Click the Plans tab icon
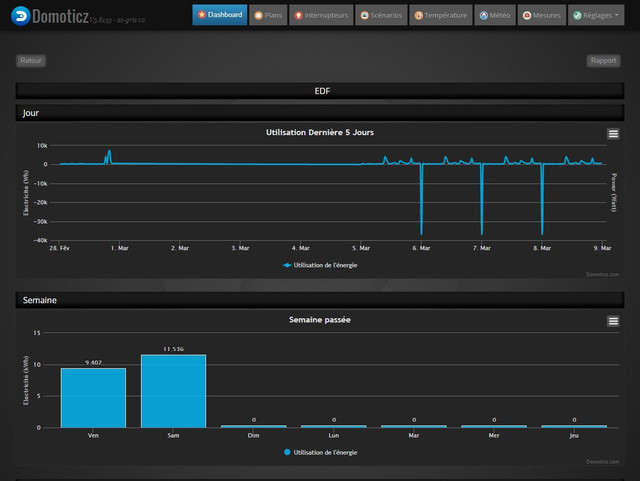This screenshot has width=640, height=481. click(258, 16)
